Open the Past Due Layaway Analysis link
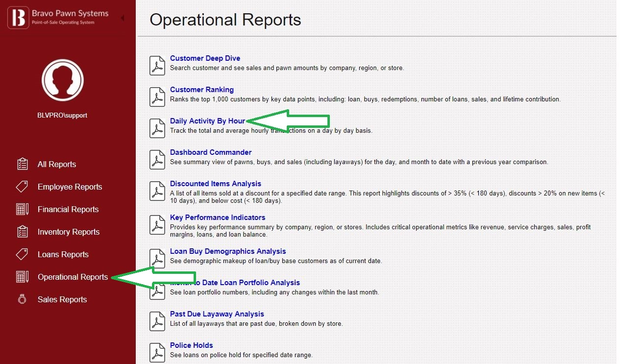This screenshot has height=364, width=621. click(217, 314)
